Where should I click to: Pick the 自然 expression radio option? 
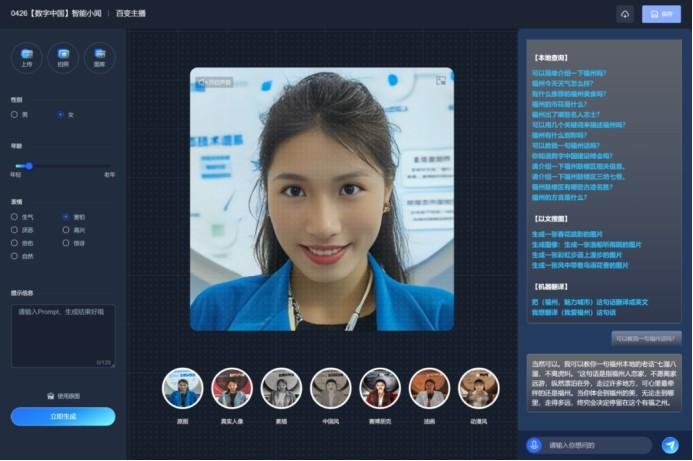click(14, 255)
